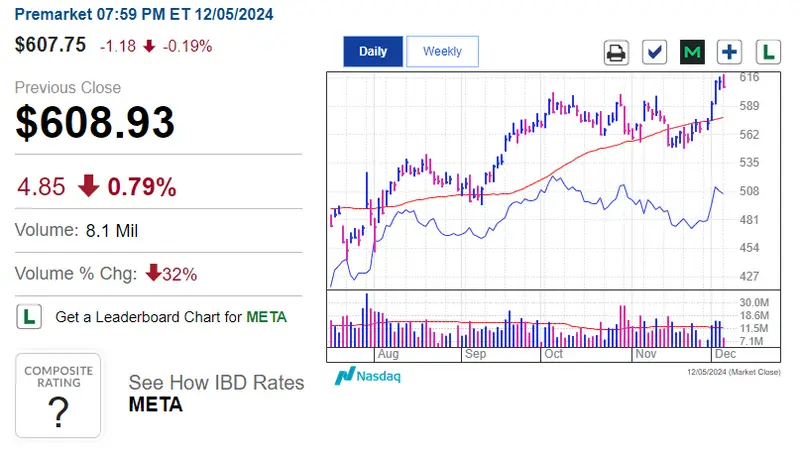The image size is (800, 457).
Task: Open See How IBD Rates META link
Action: pos(216,393)
